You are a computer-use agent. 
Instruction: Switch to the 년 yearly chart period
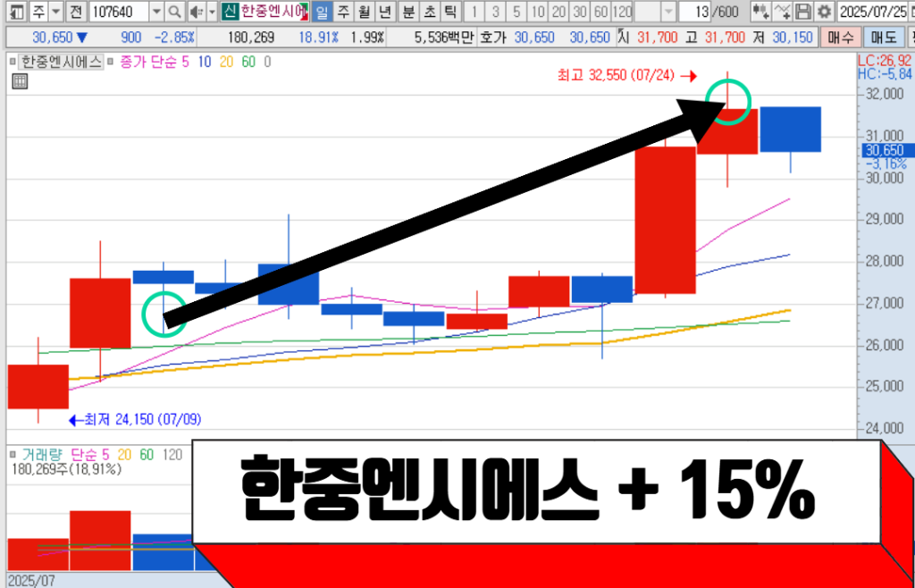tap(384, 11)
